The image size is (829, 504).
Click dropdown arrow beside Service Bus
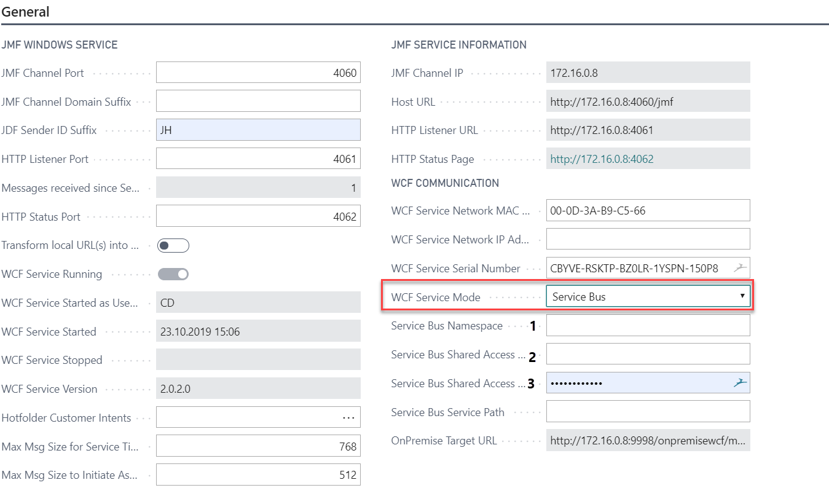pyautogui.click(x=742, y=296)
